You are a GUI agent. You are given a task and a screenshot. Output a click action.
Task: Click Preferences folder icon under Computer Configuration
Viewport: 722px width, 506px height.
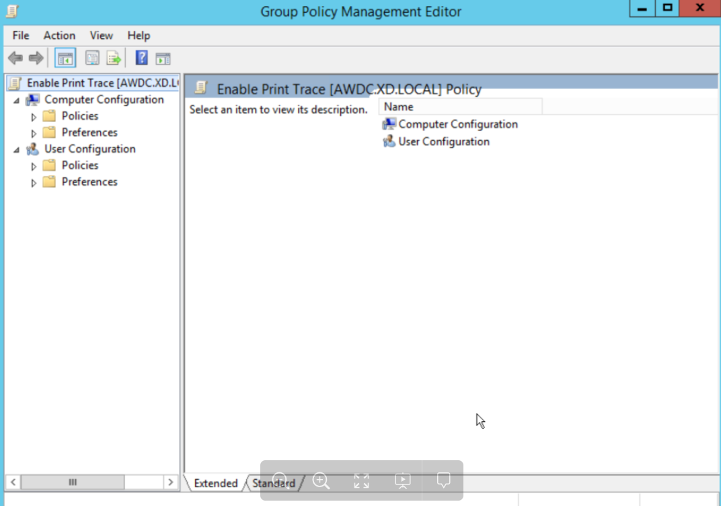point(49,132)
